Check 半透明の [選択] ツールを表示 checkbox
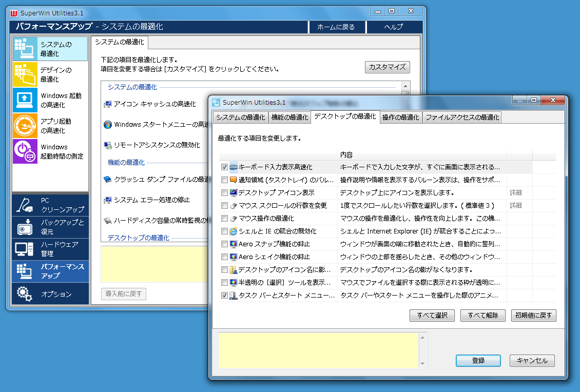 pyautogui.click(x=224, y=283)
